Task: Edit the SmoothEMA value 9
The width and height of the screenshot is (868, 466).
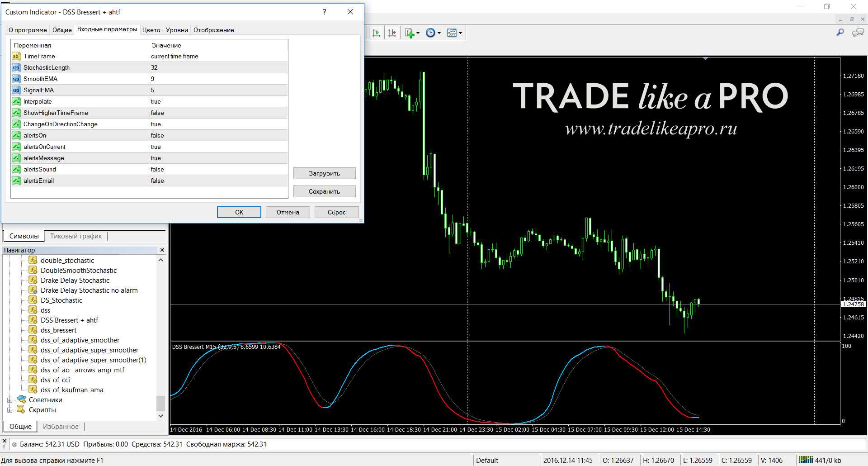Action: pos(218,79)
